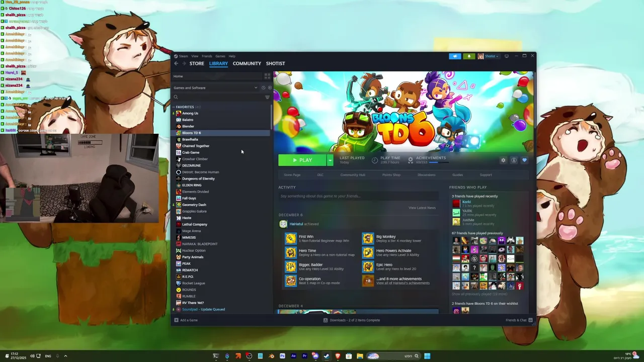This screenshot has height=362, width=644.
Task: Open the Support link
Action: (486, 174)
